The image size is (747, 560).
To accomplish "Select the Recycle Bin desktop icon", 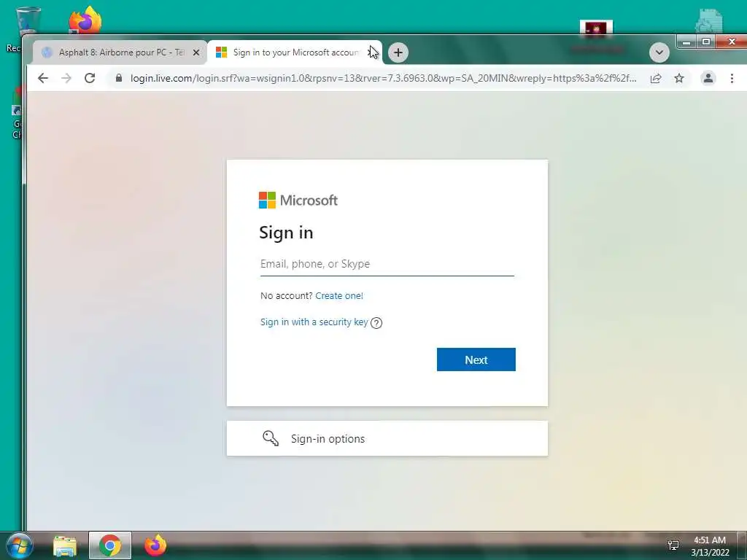I will click(x=28, y=21).
